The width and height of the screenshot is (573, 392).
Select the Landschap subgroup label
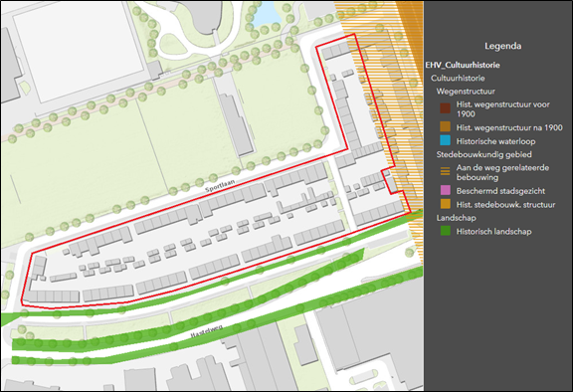pyautogui.click(x=456, y=218)
